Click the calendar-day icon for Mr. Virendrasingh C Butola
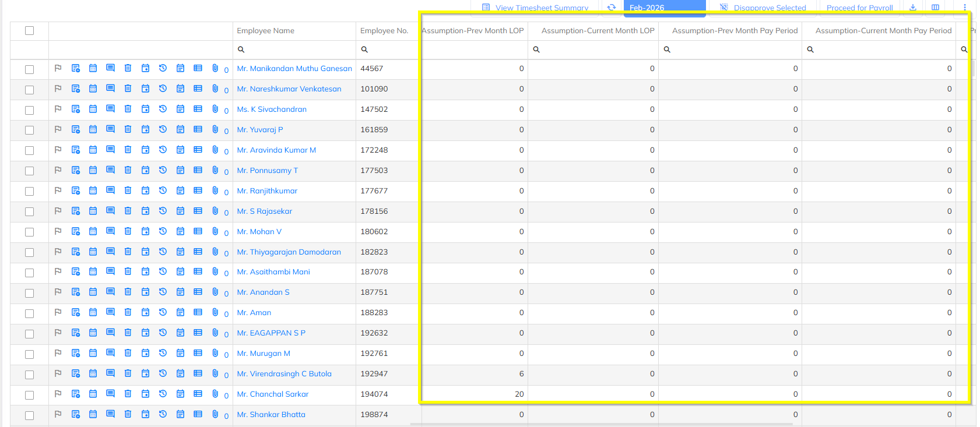The image size is (980, 427). (145, 373)
